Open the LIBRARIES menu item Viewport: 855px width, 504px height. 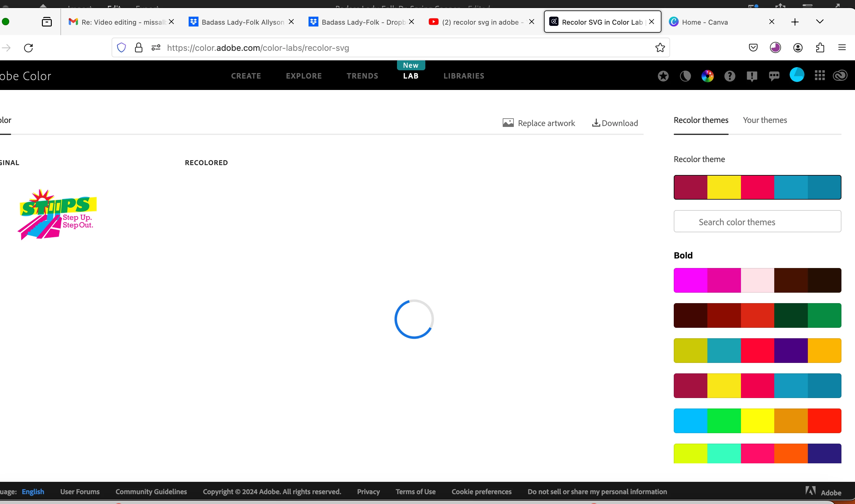point(464,76)
